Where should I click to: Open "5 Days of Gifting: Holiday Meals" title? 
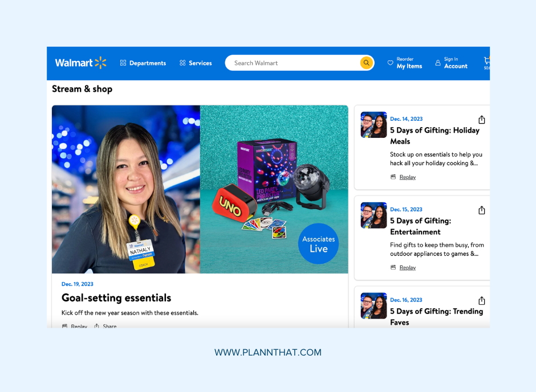coord(435,136)
